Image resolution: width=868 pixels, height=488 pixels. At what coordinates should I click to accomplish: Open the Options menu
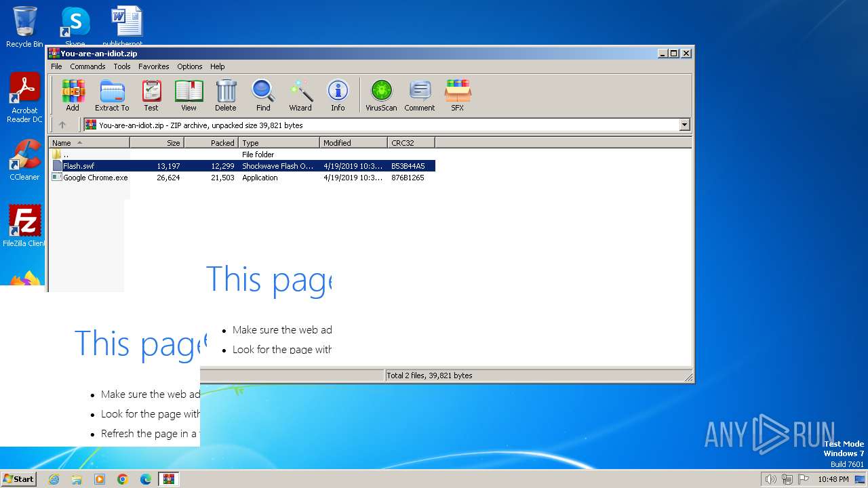tap(190, 66)
